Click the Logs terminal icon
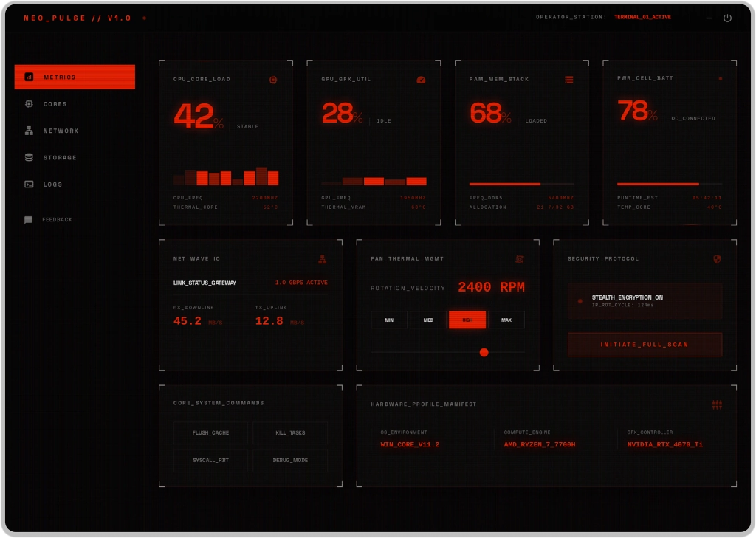Screen dimensions: 756x538 tap(29, 184)
